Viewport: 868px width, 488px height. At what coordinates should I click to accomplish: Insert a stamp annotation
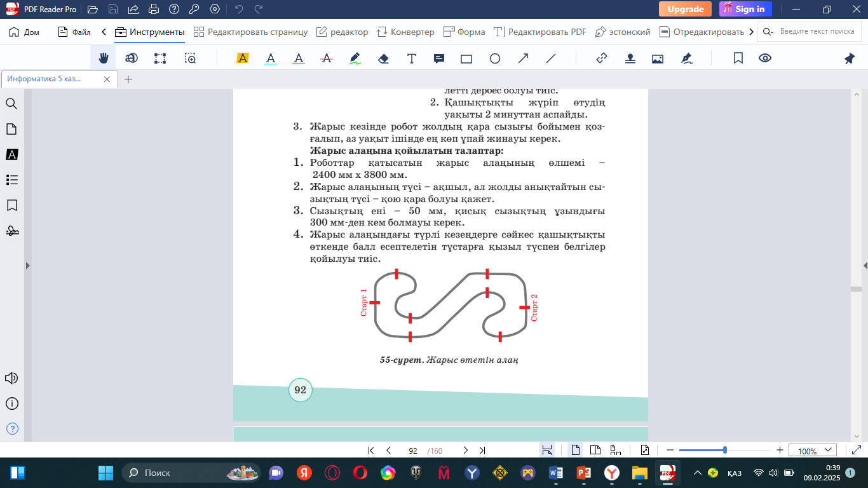(630, 58)
